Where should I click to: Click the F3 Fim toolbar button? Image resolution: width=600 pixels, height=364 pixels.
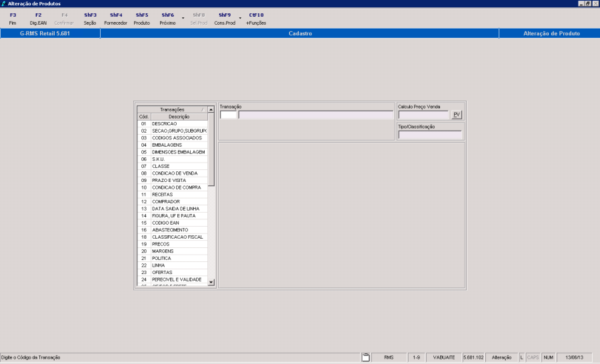click(x=13, y=19)
